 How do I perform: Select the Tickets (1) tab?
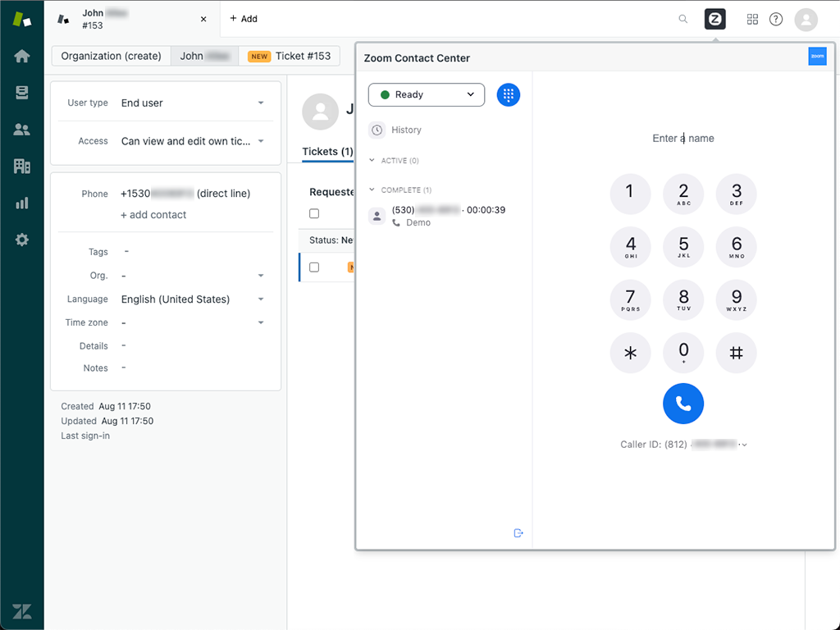pos(327,151)
